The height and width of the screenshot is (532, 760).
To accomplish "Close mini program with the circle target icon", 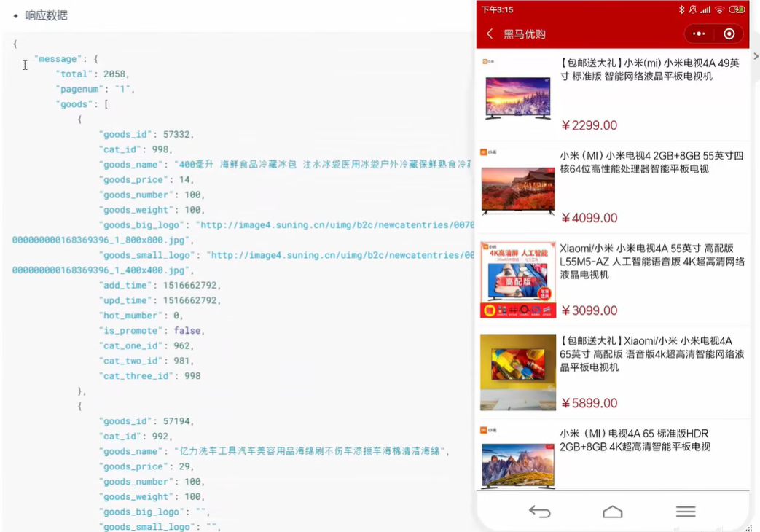I will coord(729,34).
